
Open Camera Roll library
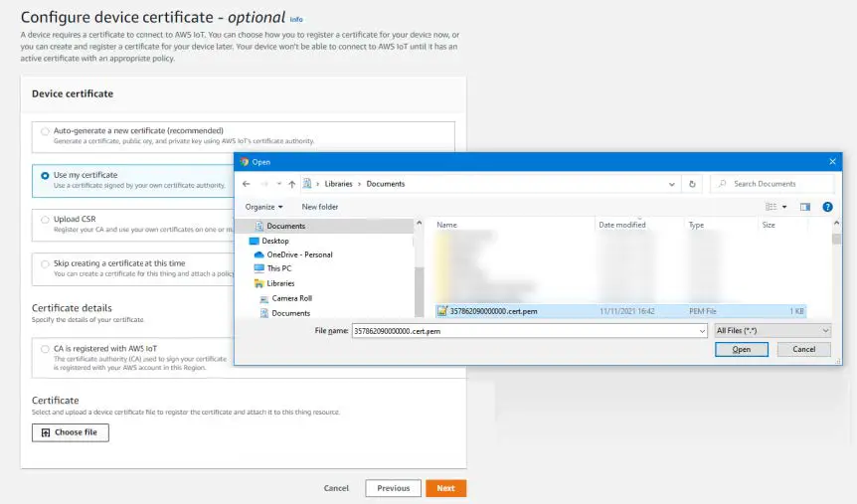point(292,298)
